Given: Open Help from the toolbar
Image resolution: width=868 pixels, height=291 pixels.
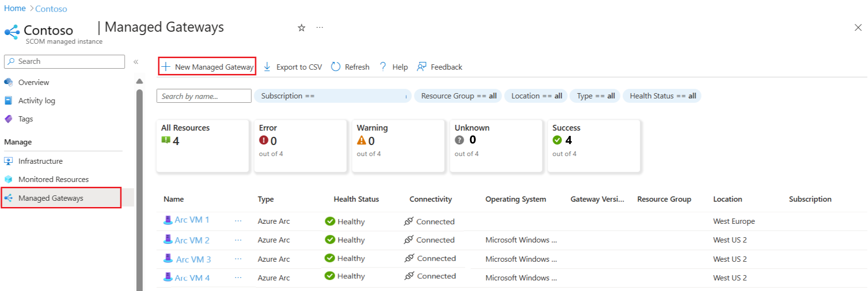Looking at the screenshot, I should tap(393, 67).
